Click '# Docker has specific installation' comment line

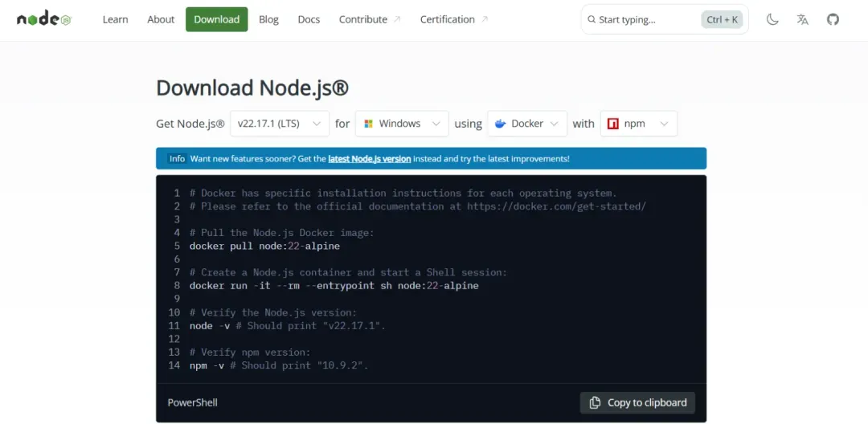[x=403, y=193]
